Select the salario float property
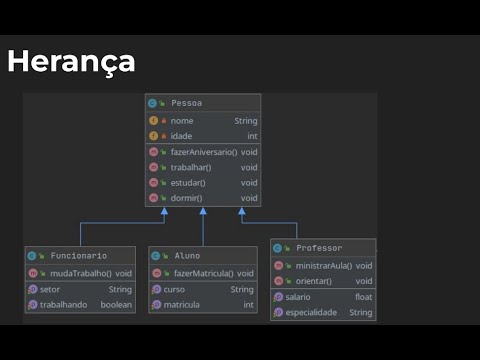Viewport: 480px width, 360px height. coord(323,297)
